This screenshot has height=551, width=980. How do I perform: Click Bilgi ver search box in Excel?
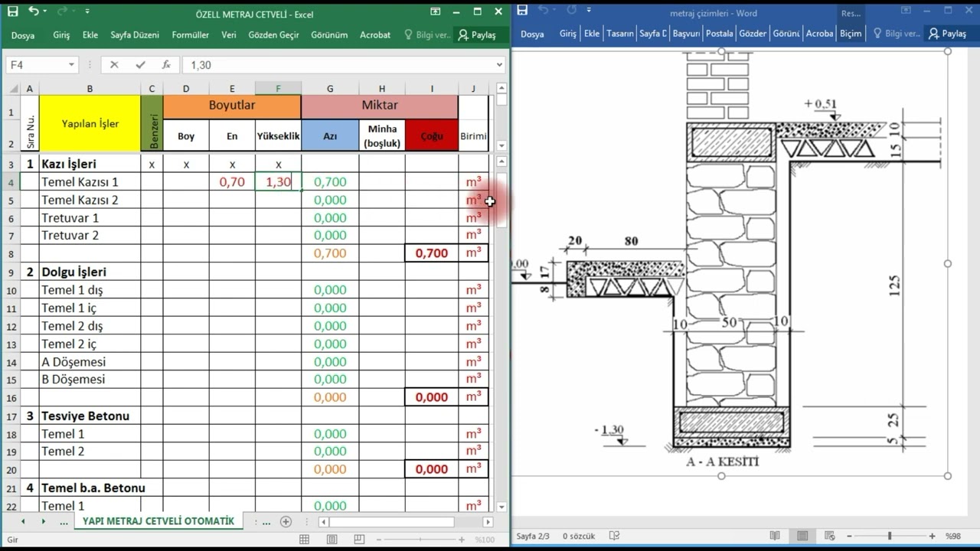click(x=426, y=35)
